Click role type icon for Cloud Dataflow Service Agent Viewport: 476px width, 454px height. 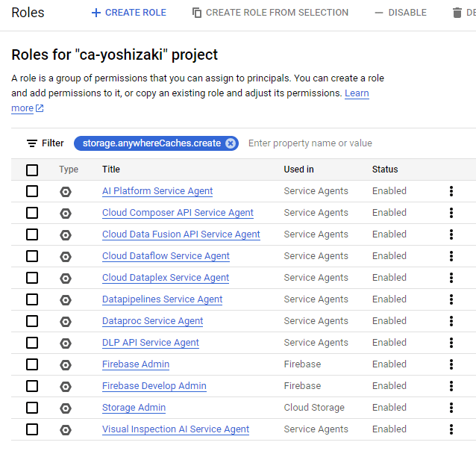coord(66,257)
